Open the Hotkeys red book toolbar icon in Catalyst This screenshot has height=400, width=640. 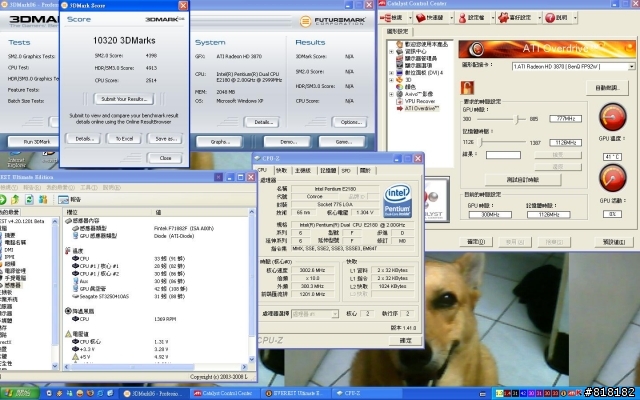420,18
